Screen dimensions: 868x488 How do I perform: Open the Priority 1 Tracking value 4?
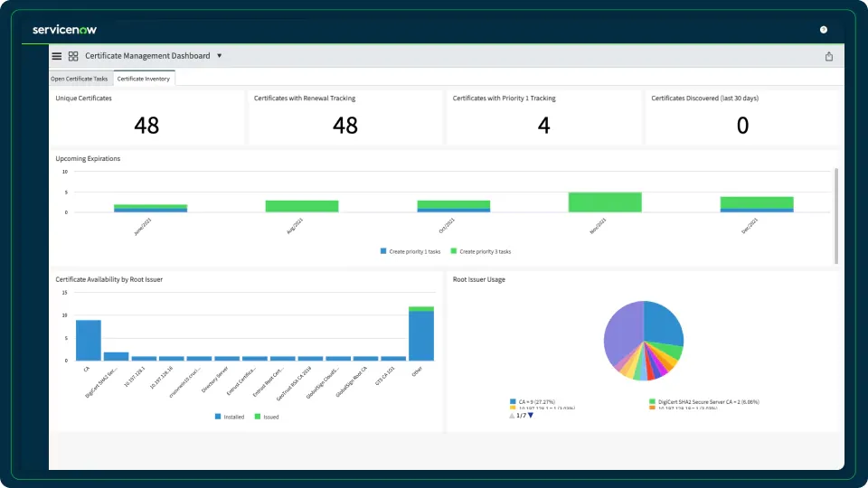[543, 126]
